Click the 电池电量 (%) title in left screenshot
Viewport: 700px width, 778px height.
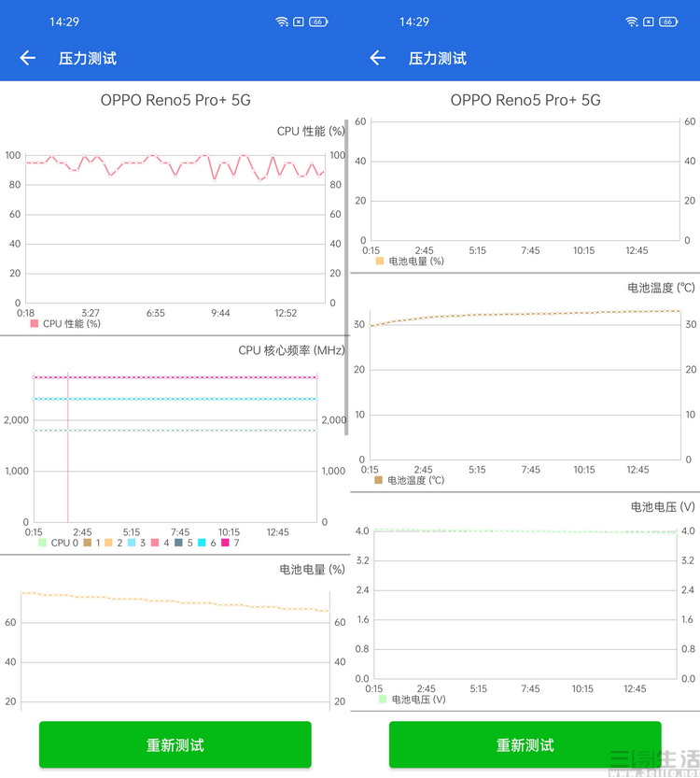[312, 569]
